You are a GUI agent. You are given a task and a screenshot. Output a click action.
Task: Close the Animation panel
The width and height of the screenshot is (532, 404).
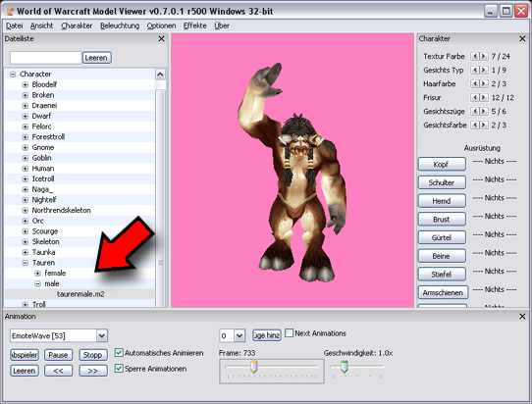(522, 316)
